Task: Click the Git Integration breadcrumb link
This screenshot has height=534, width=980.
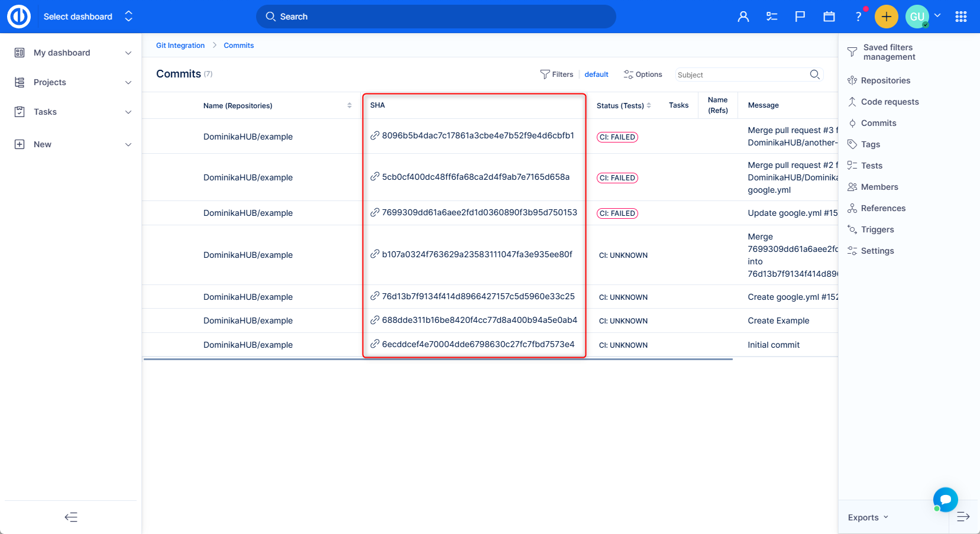Action: pyautogui.click(x=180, y=46)
